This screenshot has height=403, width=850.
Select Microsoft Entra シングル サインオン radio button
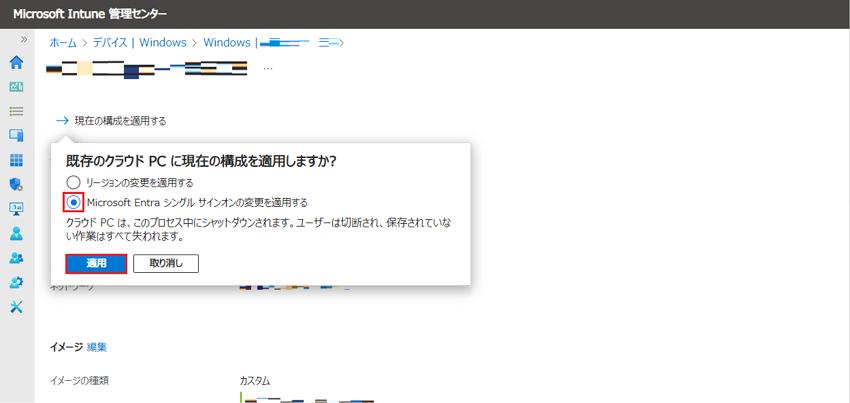click(x=73, y=202)
